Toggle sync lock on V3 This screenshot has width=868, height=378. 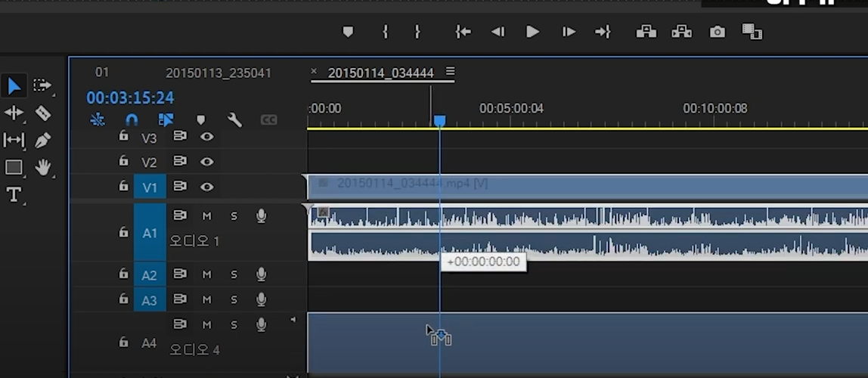coord(180,135)
